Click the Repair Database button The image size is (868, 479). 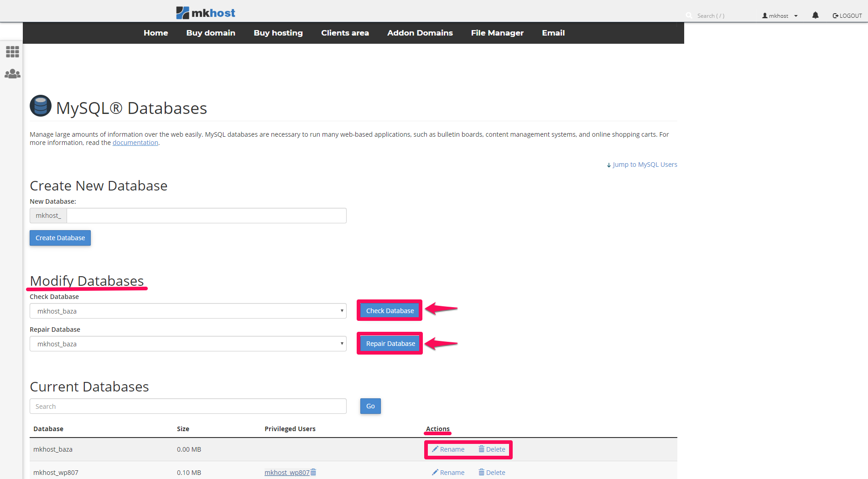pos(390,344)
